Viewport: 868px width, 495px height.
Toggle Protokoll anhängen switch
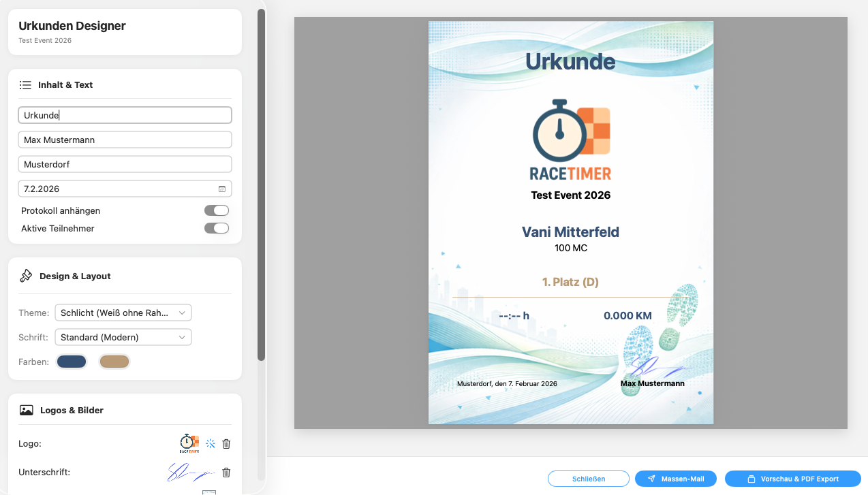pyautogui.click(x=217, y=210)
